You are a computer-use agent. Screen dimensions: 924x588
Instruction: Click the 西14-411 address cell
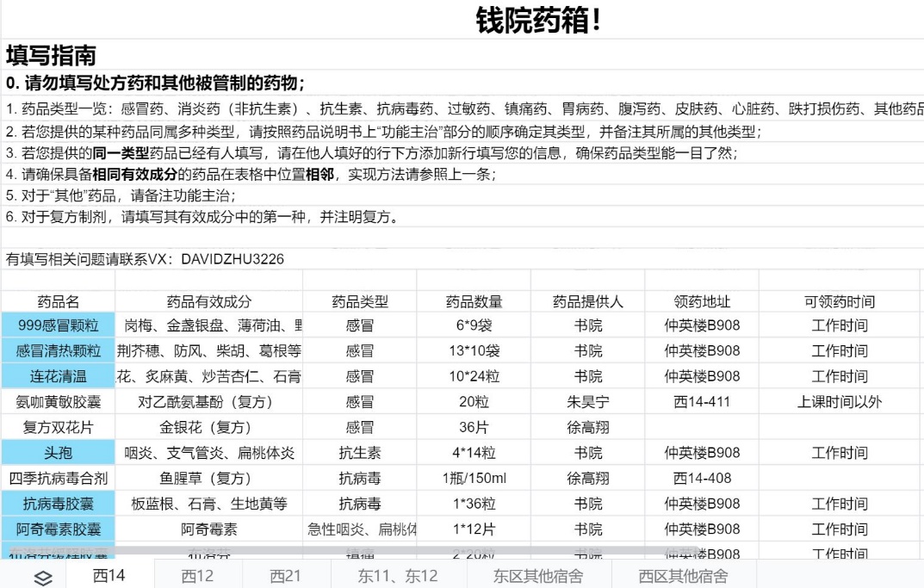coord(702,402)
